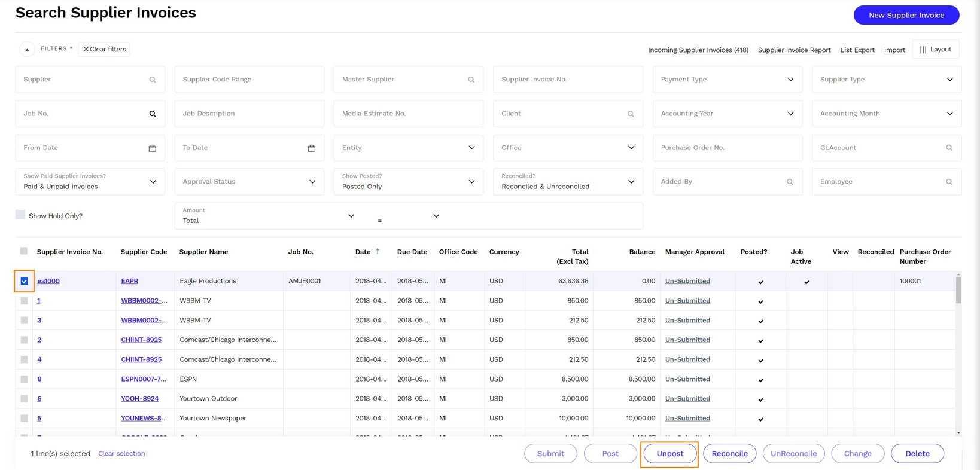Check the row checkbox for invoice 4
The width and height of the screenshot is (980, 470).
(x=24, y=359)
